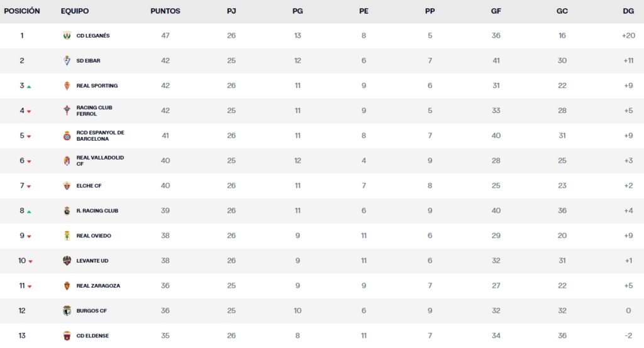Click the Racing Club Ferrol crest

[x=67, y=111]
